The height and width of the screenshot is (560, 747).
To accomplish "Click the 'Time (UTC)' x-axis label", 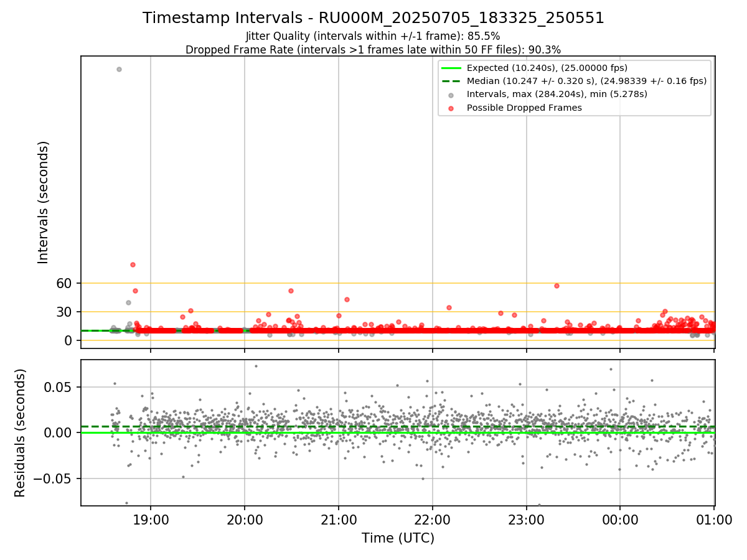I will point(398,538).
